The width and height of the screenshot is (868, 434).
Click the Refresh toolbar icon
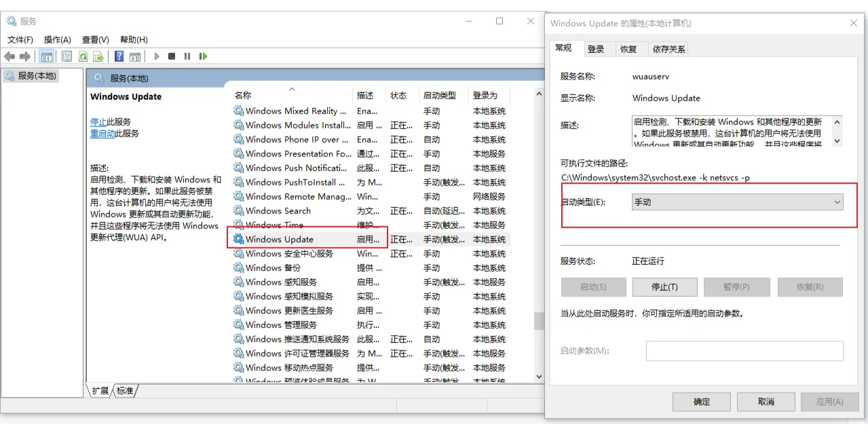[83, 56]
